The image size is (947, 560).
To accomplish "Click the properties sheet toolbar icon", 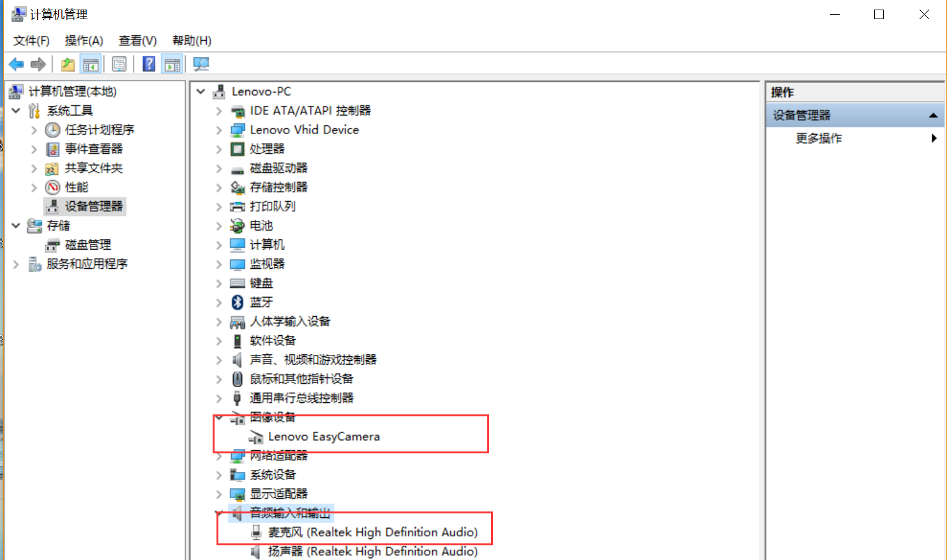I will (x=119, y=64).
